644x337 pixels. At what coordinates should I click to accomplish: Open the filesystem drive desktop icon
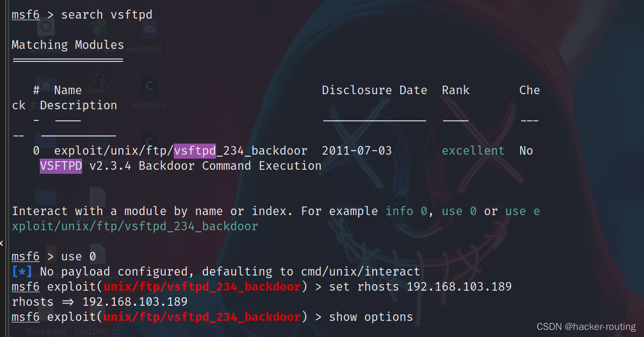click(x=46, y=26)
